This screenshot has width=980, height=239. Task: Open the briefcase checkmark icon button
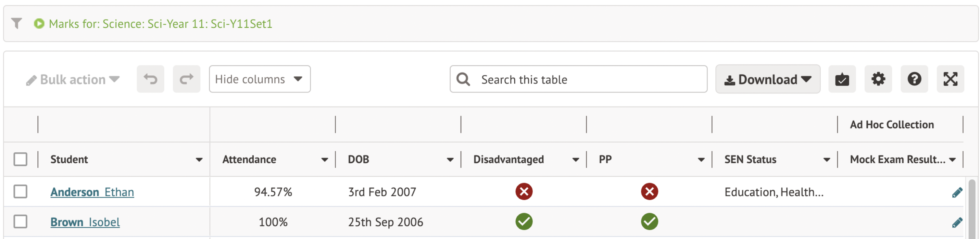[842, 79]
